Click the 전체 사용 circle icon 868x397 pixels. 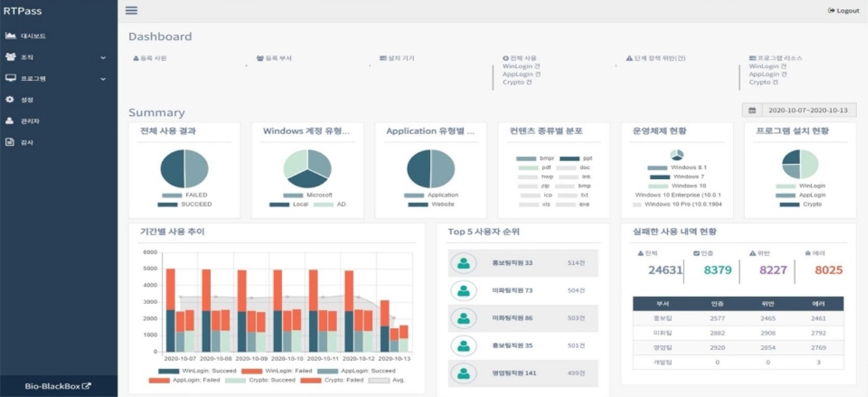[x=505, y=58]
